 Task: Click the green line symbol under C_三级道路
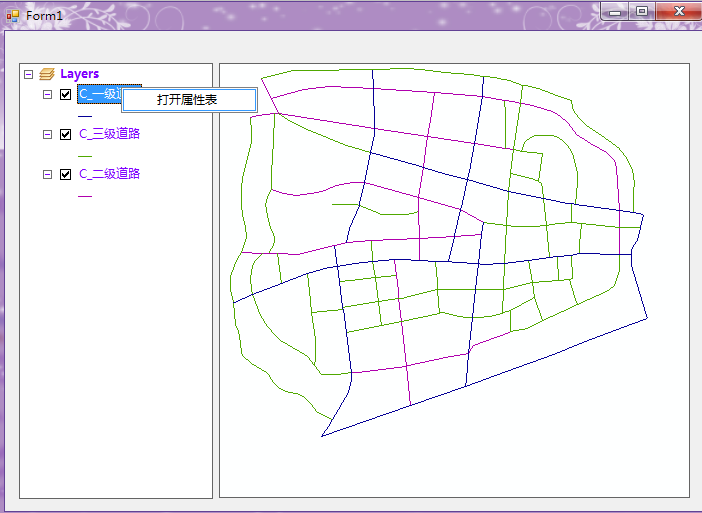(x=85, y=155)
